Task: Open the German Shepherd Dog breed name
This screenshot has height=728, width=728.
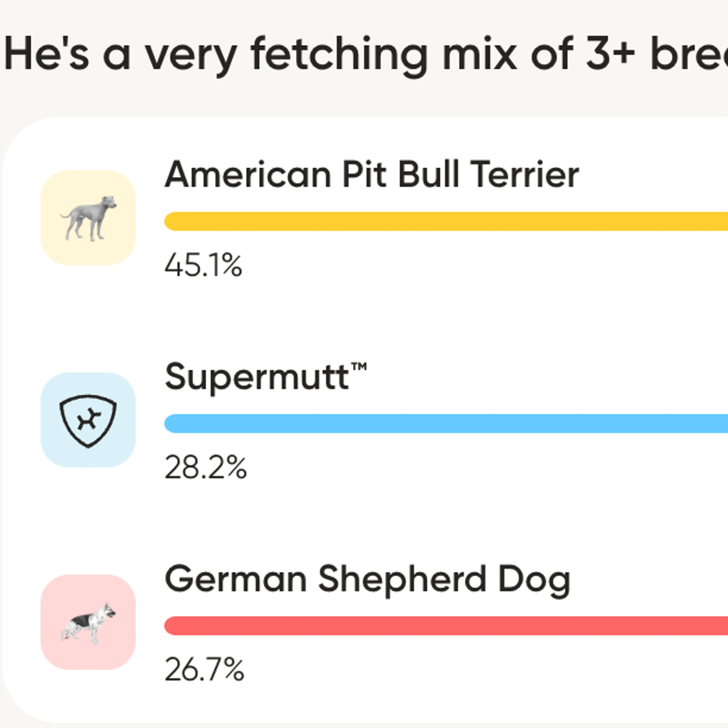Action: pyautogui.click(x=367, y=580)
